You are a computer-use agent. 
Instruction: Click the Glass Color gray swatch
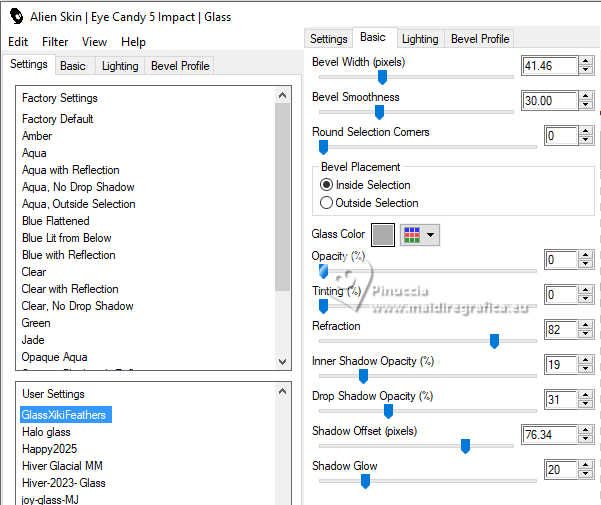point(383,235)
